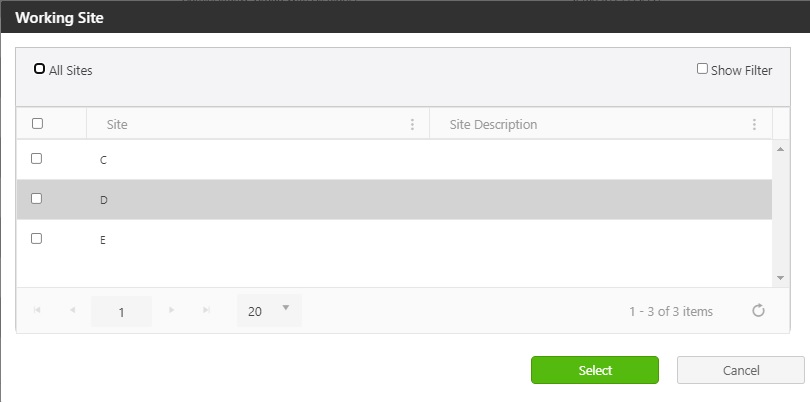Screen dimensions: 810x402
Task: Toggle the Show Filter checkbox
Action: click(x=702, y=69)
